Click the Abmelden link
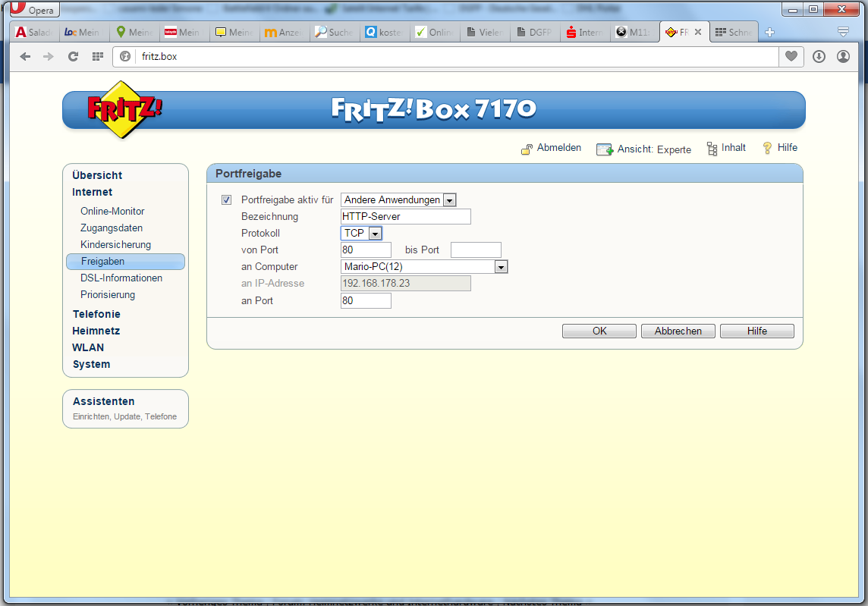The image size is (868, 606). 559,148
